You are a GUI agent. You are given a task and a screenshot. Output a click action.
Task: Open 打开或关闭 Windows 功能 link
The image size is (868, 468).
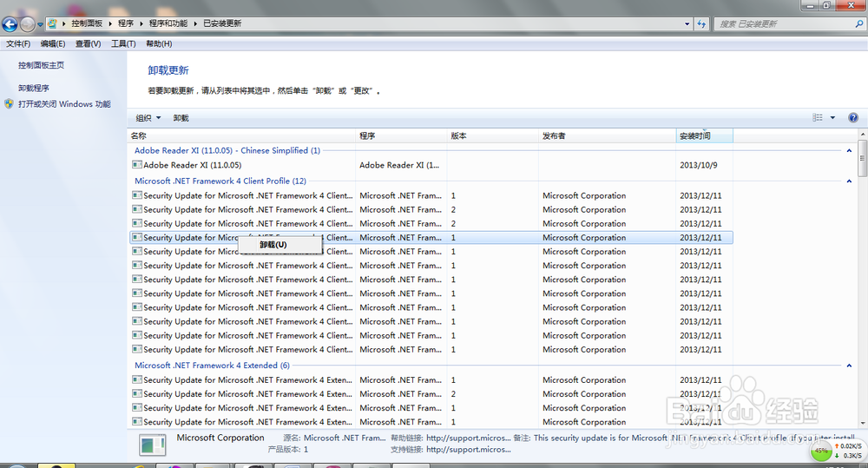pyautogui.click(x=64, y=104)
